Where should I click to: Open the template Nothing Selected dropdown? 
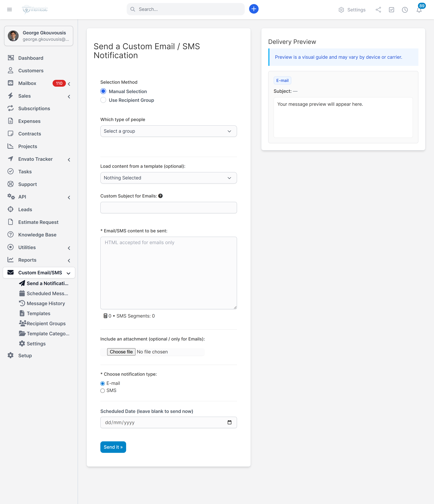click(x=168, y=178)
